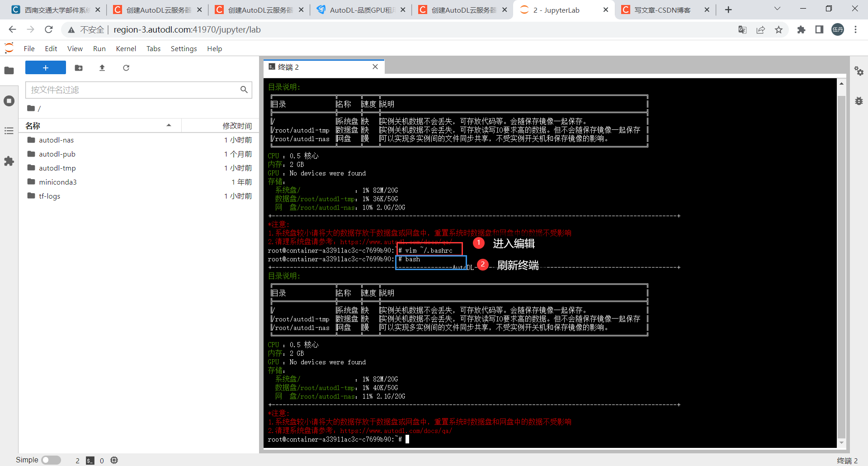Select the autodl-nas folder
The height and width of the screenshot is (466, 868).
coord(139,140)
